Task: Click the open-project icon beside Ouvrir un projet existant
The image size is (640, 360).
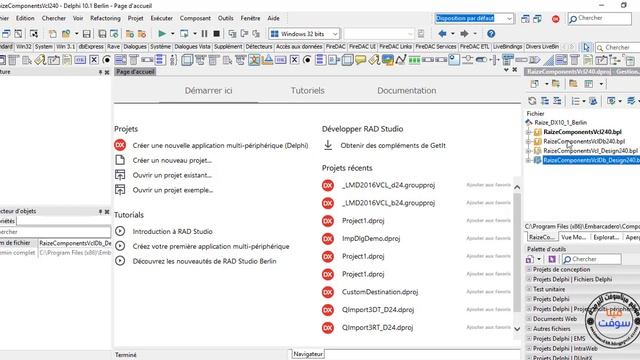Action: 120,175
